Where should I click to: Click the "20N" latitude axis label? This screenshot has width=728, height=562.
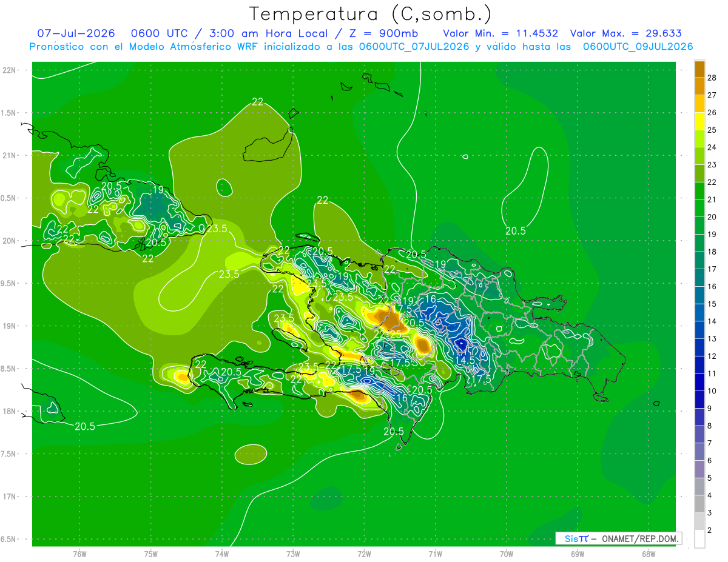pyautogui.click(x=10, y=241)
